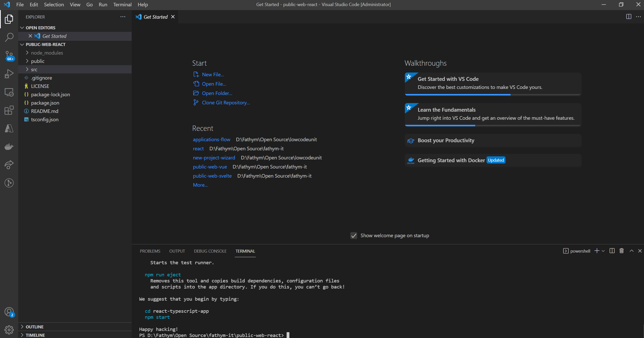Create a new terminal with plus icon
The width and height of the screenshot is (644, 338).
click(x=597, y=251)
